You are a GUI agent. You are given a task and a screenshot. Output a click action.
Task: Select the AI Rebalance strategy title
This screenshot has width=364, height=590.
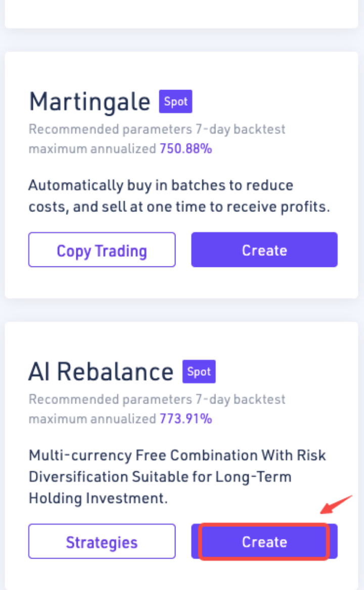coord(101,372)
